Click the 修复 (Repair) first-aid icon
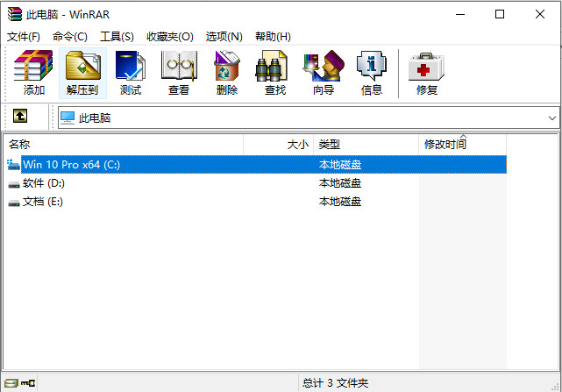562x392 pixels. pos(426,67)
